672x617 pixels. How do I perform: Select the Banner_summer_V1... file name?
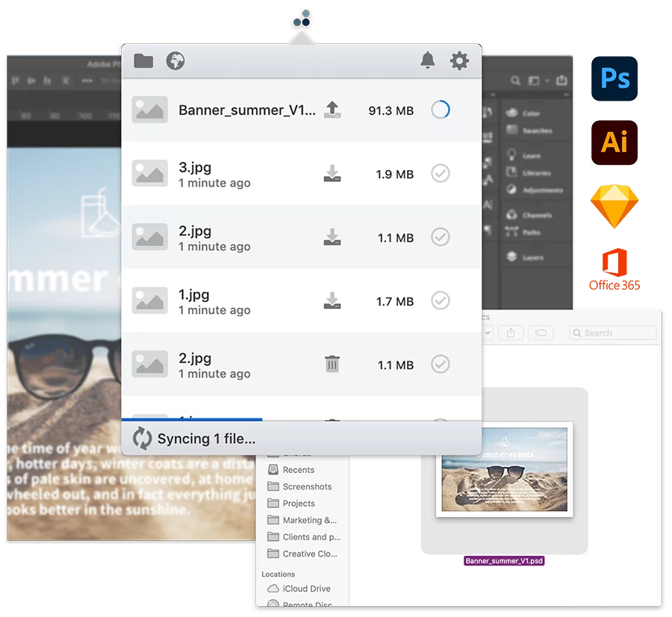(247, 110)
